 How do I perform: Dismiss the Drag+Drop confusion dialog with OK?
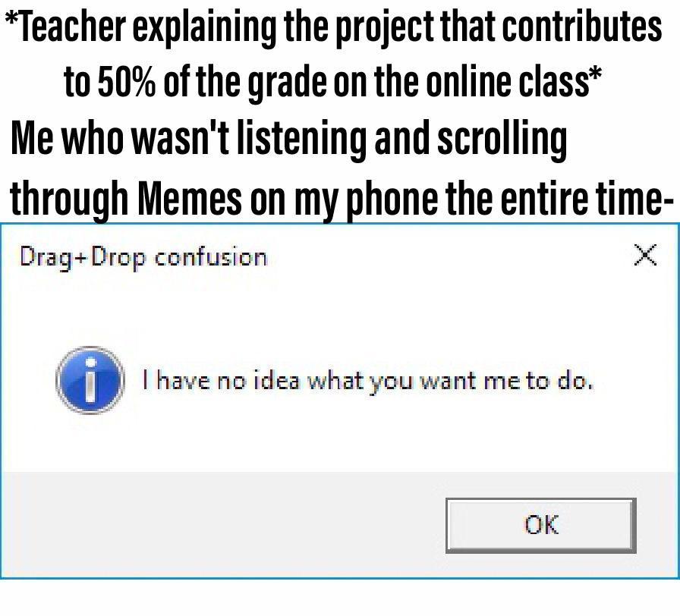(x=540, y=525)
